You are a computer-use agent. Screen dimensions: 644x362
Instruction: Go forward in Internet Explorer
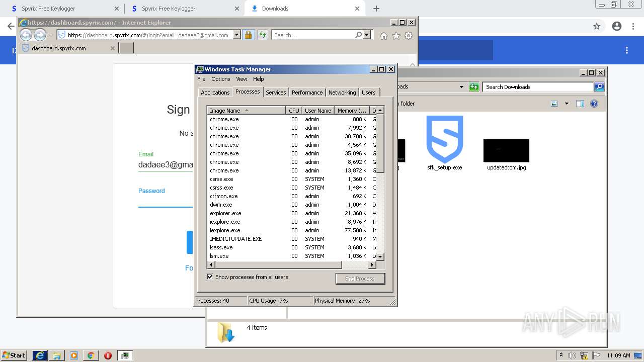(40, 35)
